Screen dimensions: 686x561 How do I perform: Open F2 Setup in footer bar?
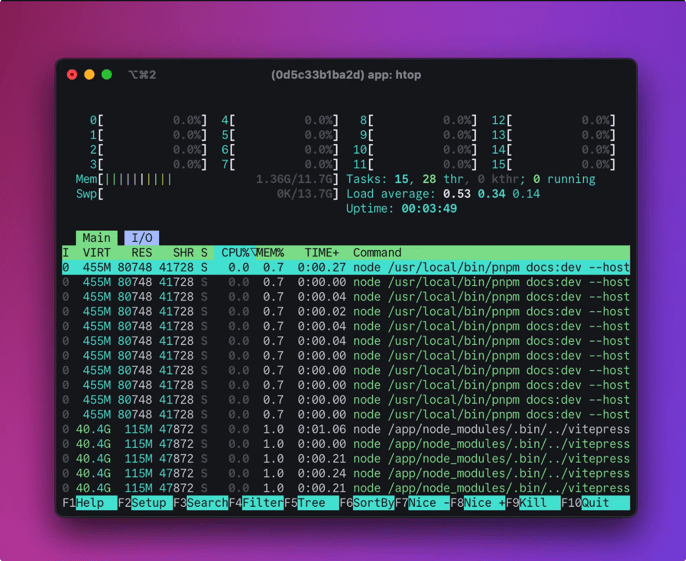[145, 503]
